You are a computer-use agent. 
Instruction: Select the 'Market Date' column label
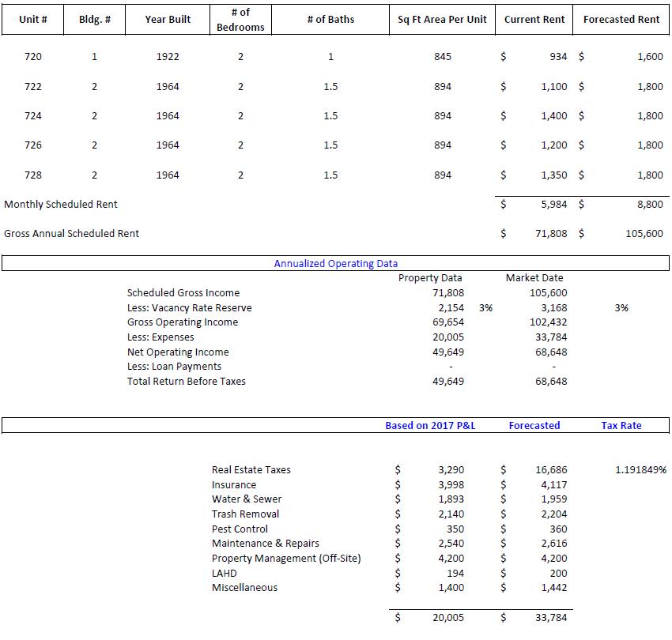pyautogui.click(x=534, y=278)
